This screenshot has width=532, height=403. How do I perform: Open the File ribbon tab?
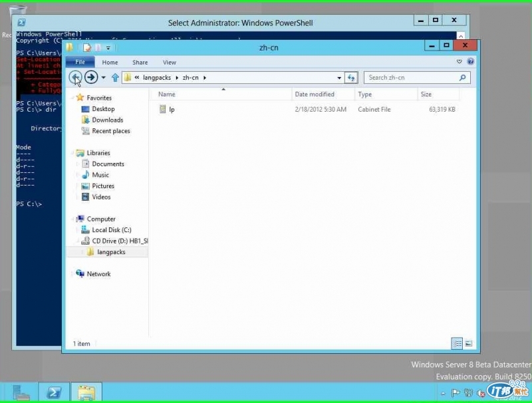80,62
